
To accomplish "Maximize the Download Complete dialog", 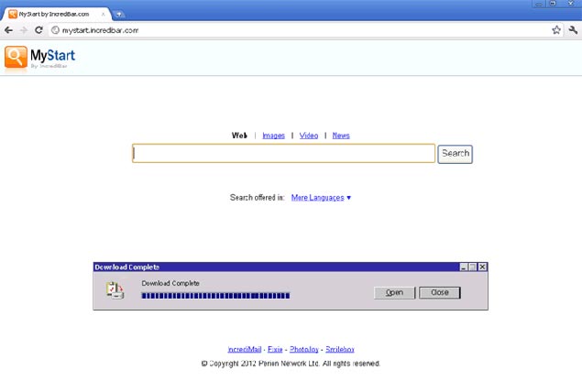I will click(x=473, y=267).
